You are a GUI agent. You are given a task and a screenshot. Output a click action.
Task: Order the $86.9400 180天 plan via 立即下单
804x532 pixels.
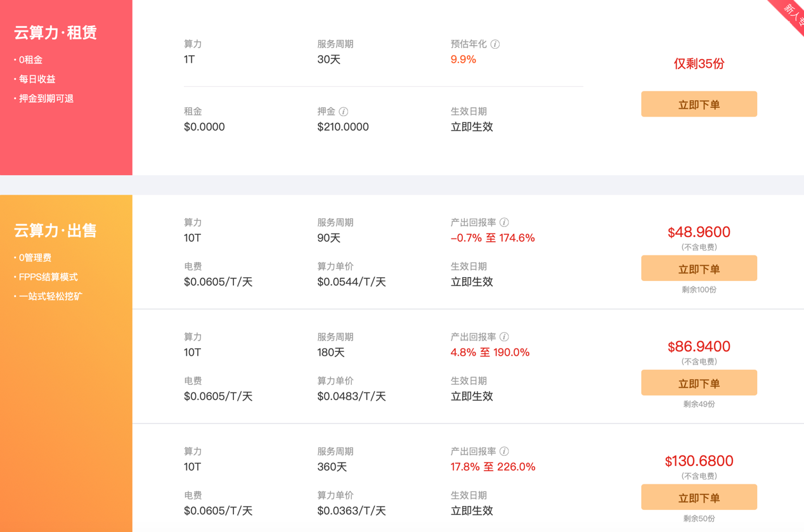click(699, 383)
